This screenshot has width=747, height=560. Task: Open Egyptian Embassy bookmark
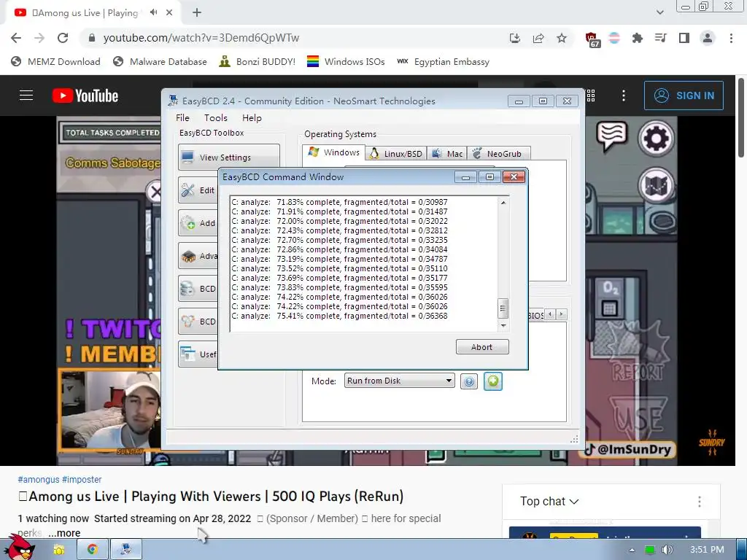(x=443, y=62)
